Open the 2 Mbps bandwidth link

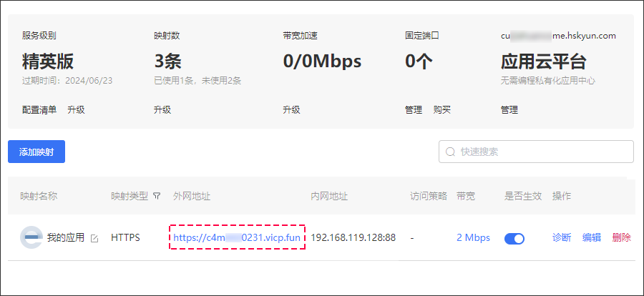click(x=473, y=237)
